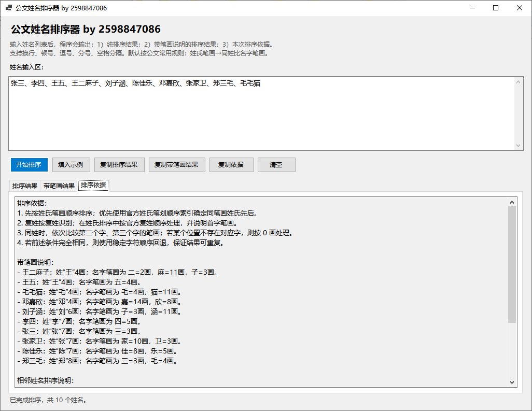Minimize the 公文姓名排序器 window
The image size is (532, 411).
472,8
